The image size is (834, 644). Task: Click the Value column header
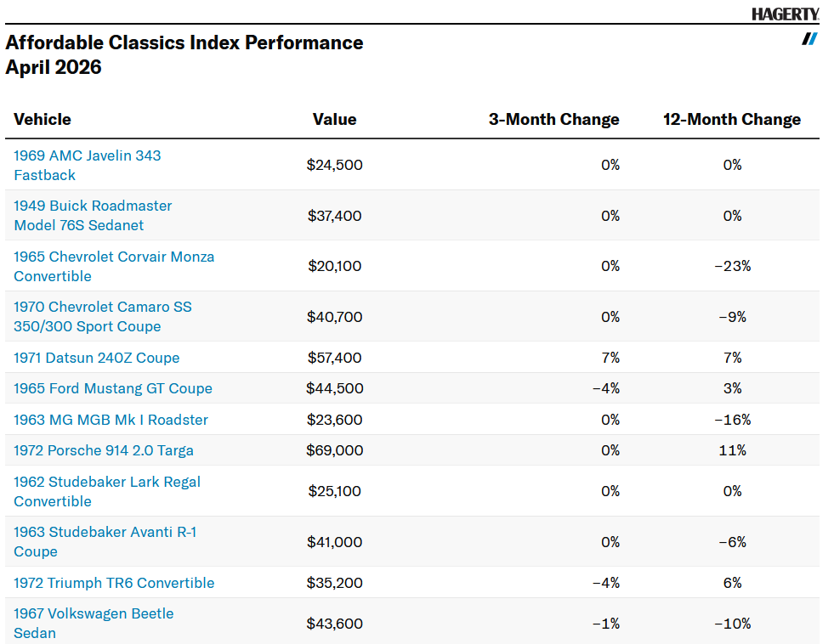pos(334,119)
